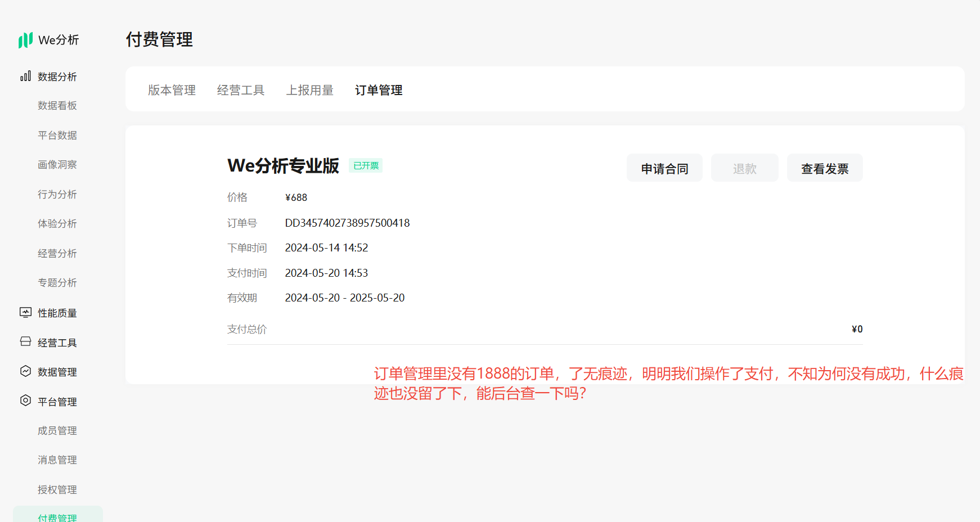Open 数据分析 section in sidebar

pos(57,76)
